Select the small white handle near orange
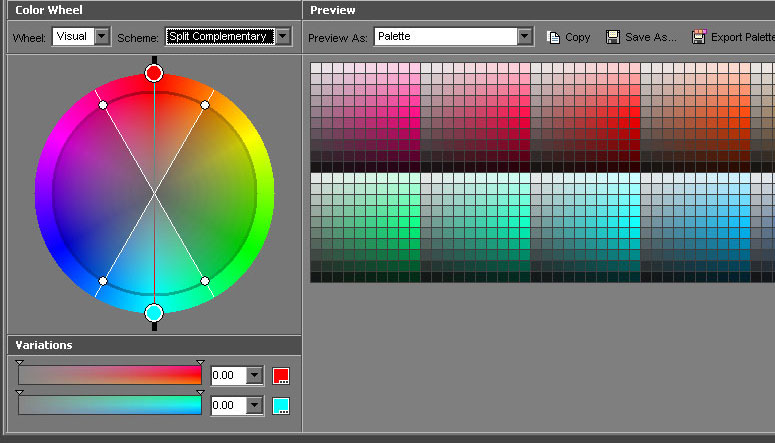 (x=205, y=105)
